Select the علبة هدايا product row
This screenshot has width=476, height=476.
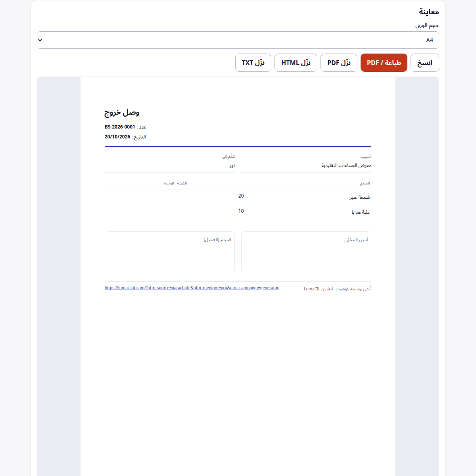pyautogui.click(x=238, y=212)
